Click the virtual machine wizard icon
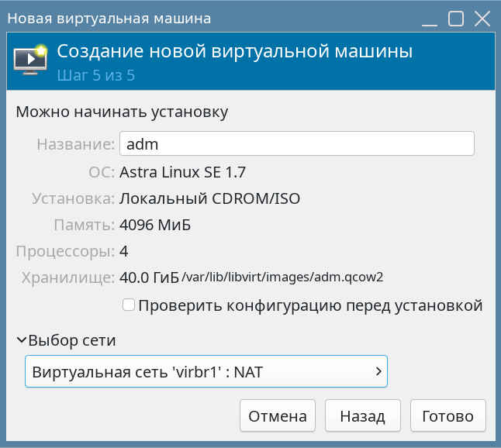Image resolution: width=501 pixels, height=448 pixels. coord(31,61)
